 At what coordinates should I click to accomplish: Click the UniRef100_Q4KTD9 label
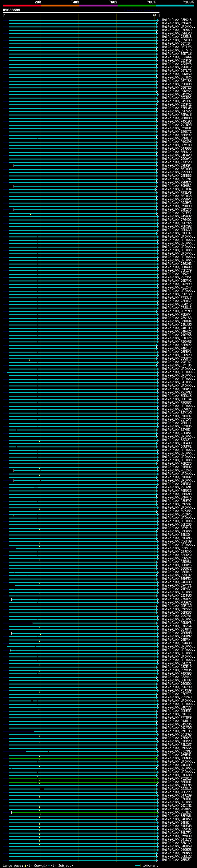[x=176, y=328]
